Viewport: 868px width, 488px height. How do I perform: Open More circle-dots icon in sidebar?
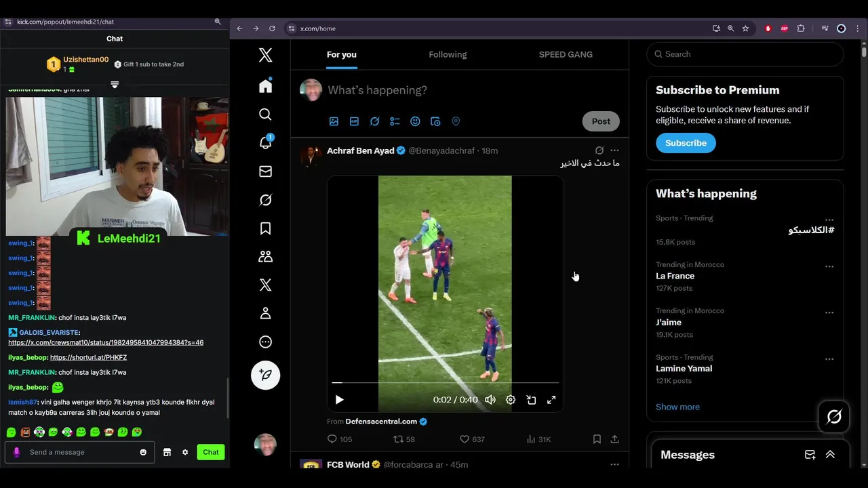click(x=265, y=342)
